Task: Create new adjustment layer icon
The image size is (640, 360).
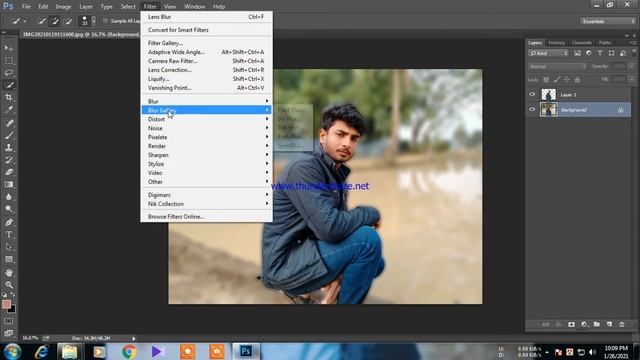Action: click(584, 324)
